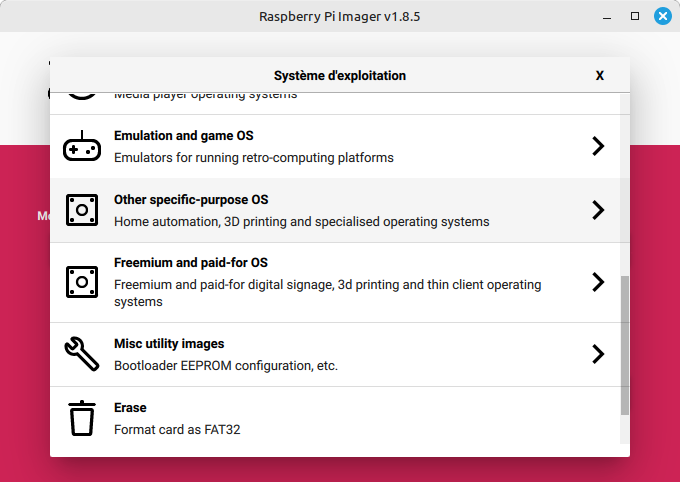Expand the Misc utility images chevron
Screen dimensions: 680x482
(x=598, y=354)
